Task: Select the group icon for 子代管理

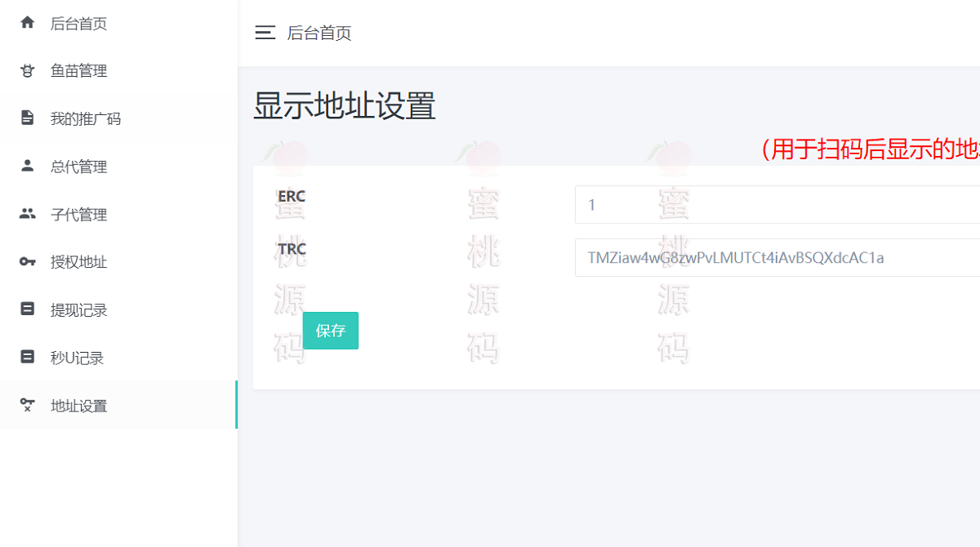Action: point(27,214)
